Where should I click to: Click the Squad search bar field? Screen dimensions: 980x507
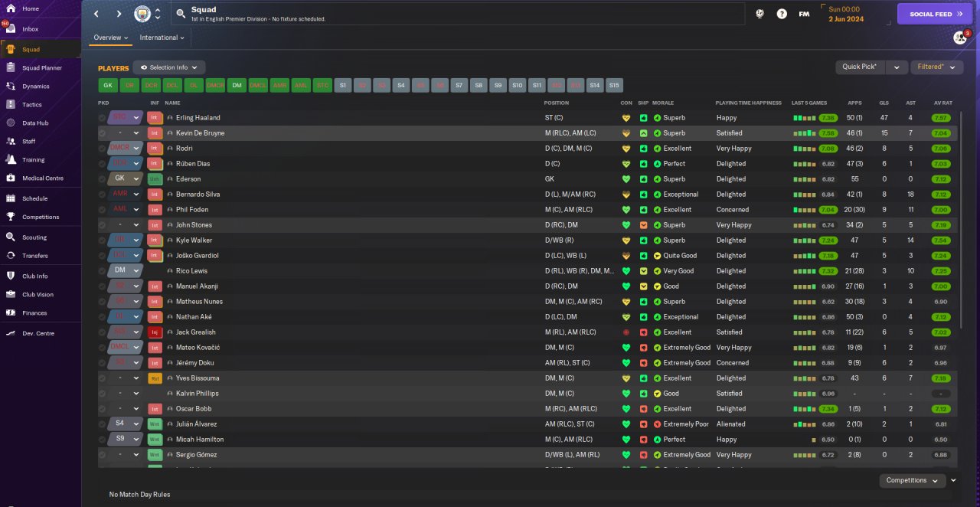coord(457,14)
